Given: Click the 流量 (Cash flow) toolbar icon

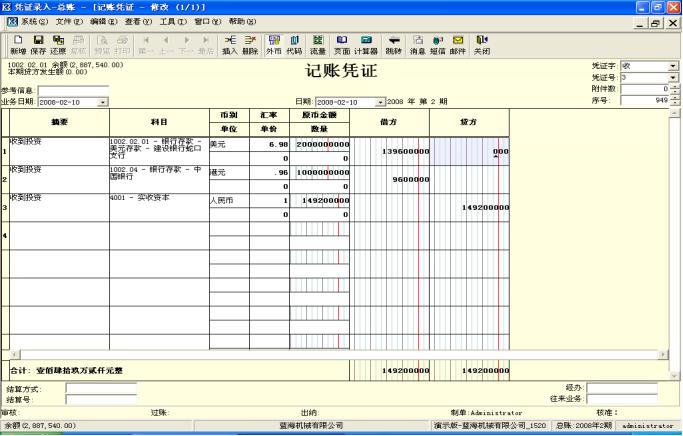Looking at the screenshot, I should point(318,45).
